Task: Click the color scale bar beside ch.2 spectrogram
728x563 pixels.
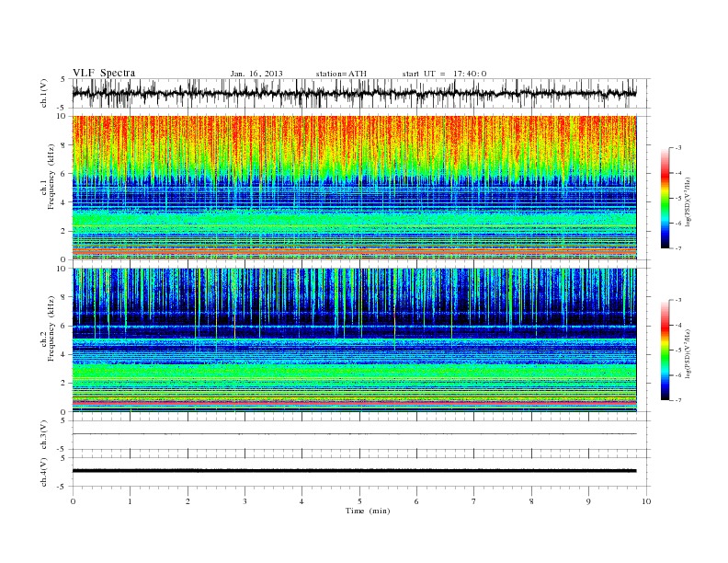Action: tap(665, 350)
